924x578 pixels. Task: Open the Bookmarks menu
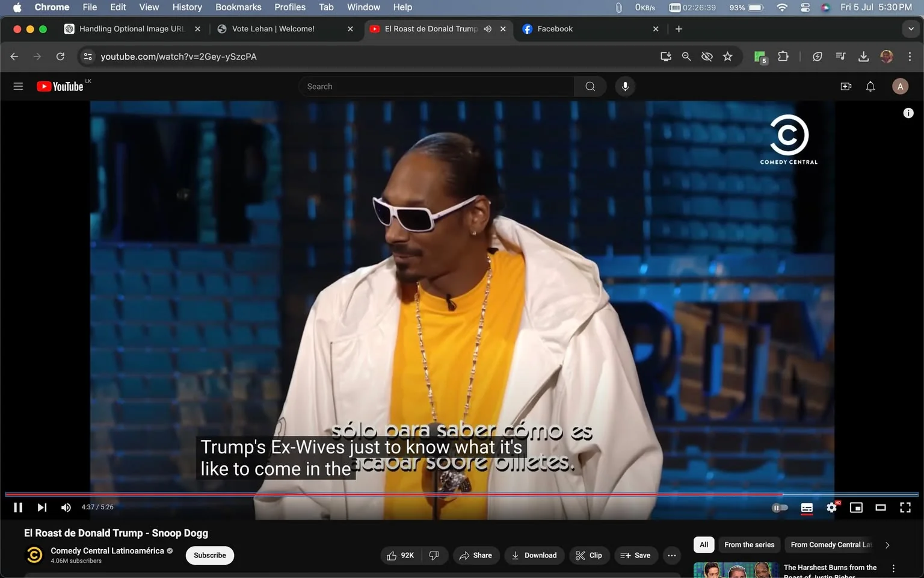click(x=238, y=7)
